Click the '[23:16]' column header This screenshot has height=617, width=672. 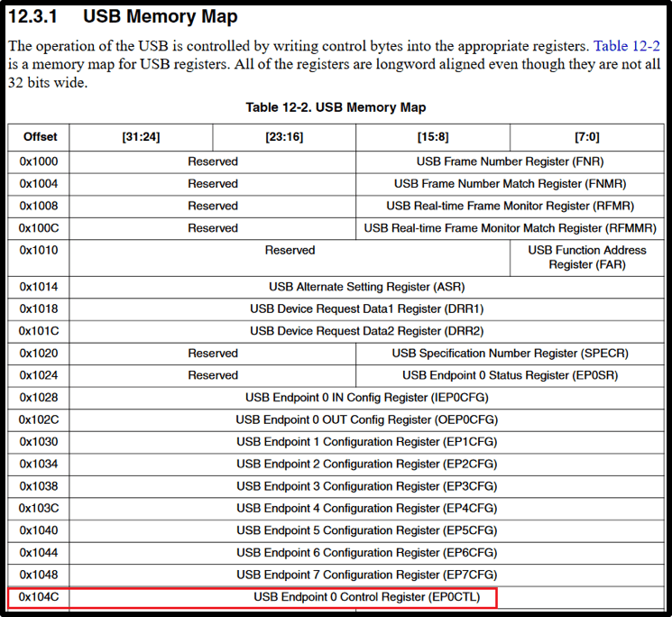[284, 137]
